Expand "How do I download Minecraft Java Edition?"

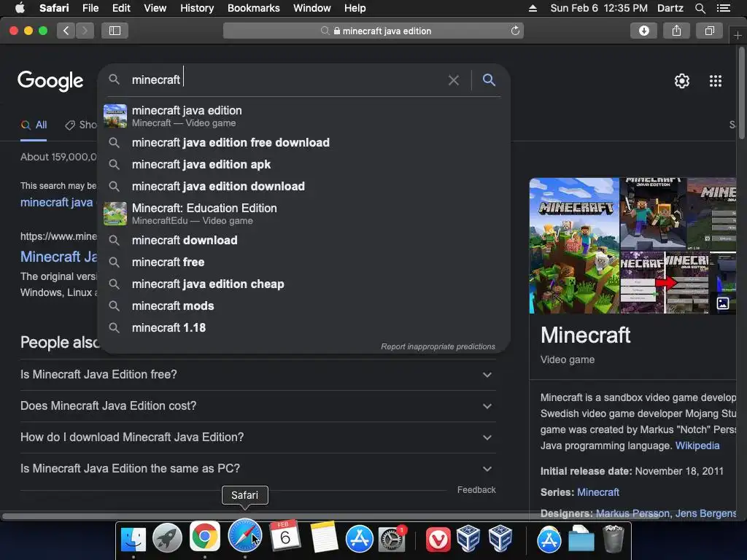(258, 437)
